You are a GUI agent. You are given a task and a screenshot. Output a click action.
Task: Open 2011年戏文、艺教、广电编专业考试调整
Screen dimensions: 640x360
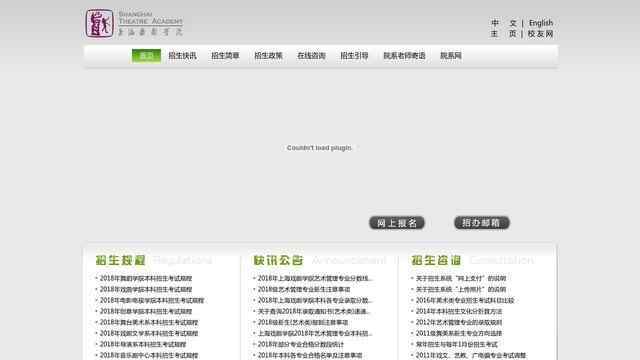(471, 356)
